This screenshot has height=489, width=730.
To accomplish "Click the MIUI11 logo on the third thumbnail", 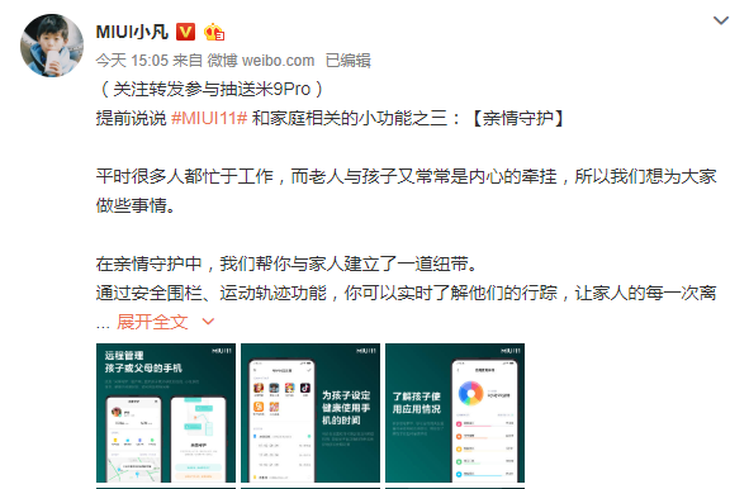I will (510, 351).
